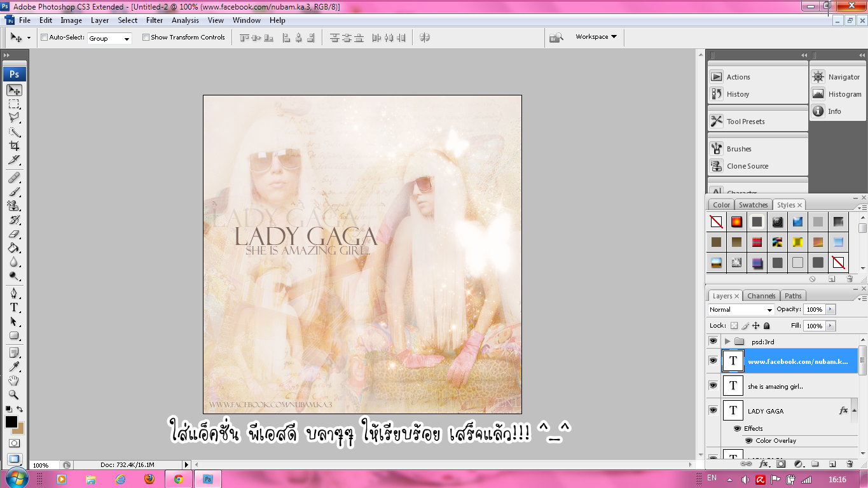Delete the selected layer with trash icon

click(x=850, y=464)
